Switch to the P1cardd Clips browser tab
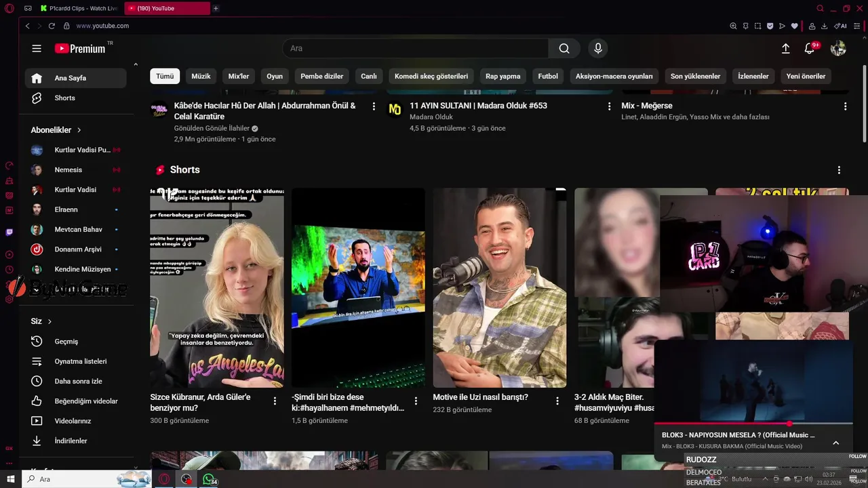 click(x=78, y=8)
